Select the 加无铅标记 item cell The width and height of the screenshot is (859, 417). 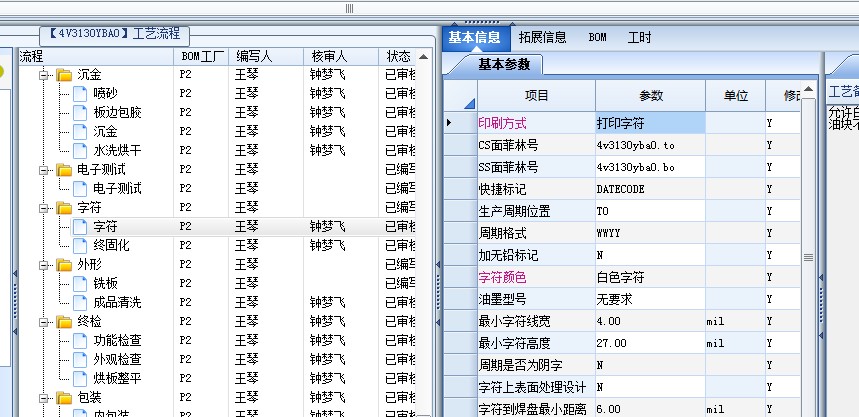pos(536,255)
